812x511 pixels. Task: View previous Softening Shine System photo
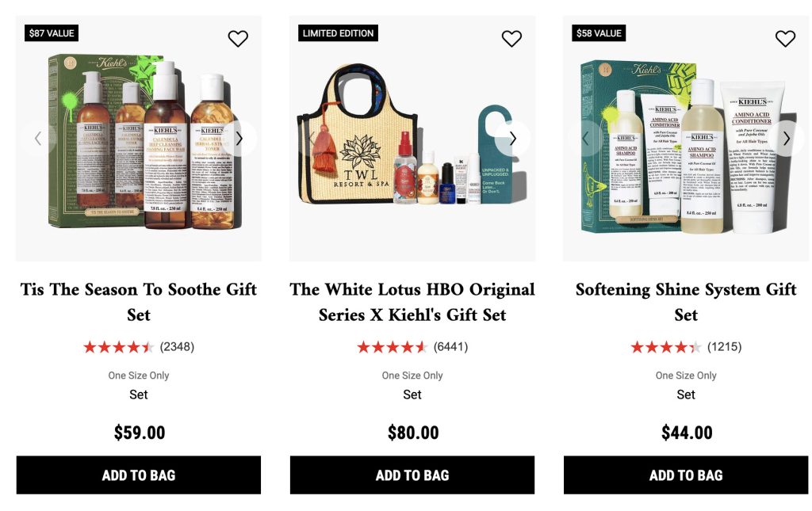click(585, 139)
